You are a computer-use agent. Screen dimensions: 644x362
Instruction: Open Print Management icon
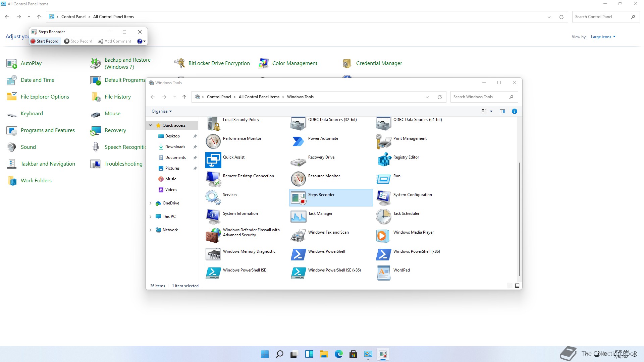(x=383, y=141)
